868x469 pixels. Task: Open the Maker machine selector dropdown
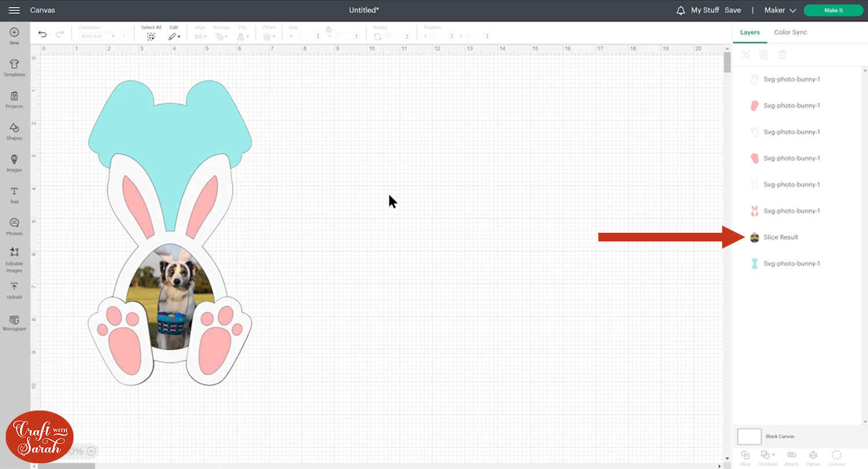click(779, 10)
